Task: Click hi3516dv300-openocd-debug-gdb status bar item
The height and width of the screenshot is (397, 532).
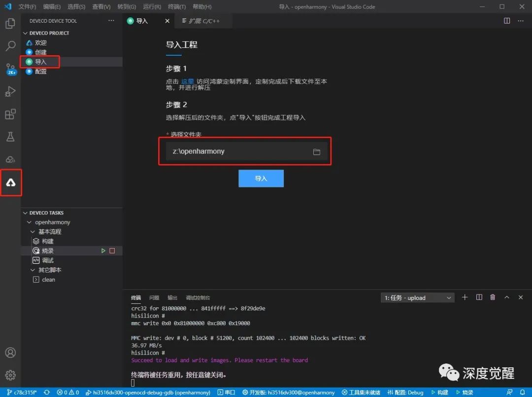Action: [x=148, y=392]
